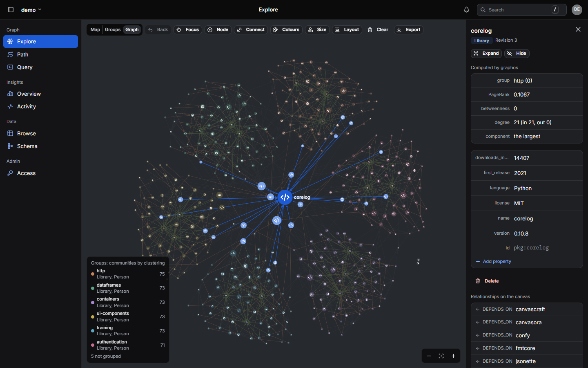This screenshot has width=588, height=368.
Task: Select the Connect tool
Action: point(251,30)
